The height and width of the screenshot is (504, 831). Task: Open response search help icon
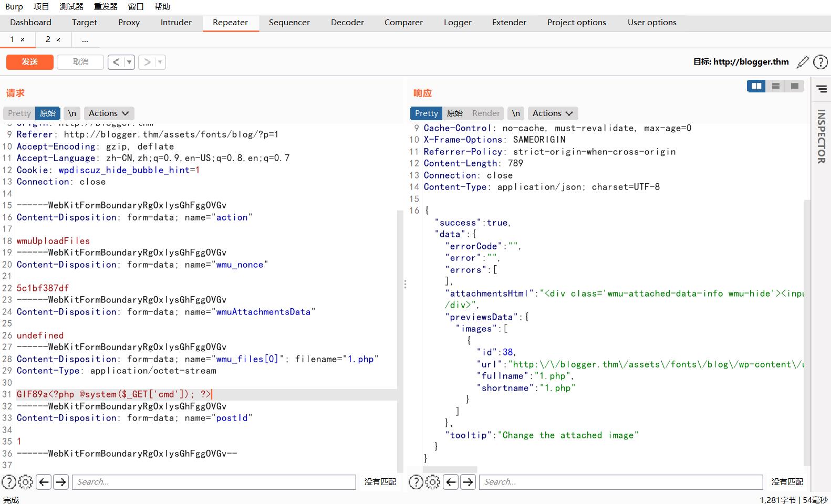(x=416, y=482)
